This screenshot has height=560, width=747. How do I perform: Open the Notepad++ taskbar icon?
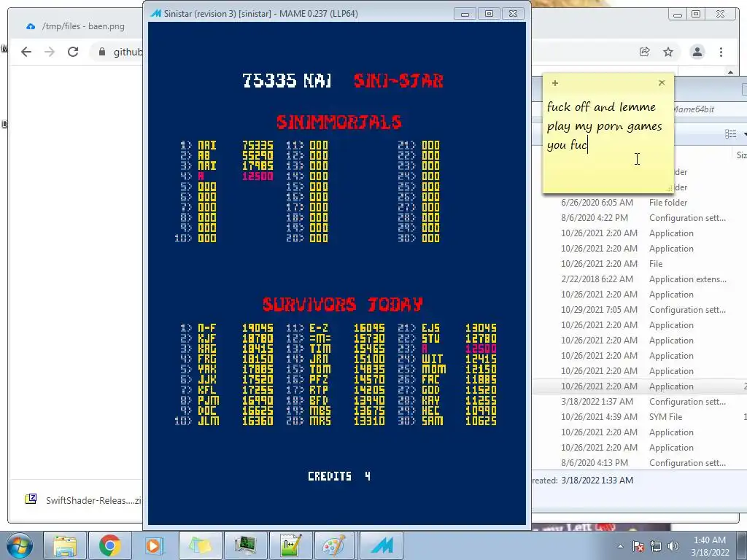(290, 545)
